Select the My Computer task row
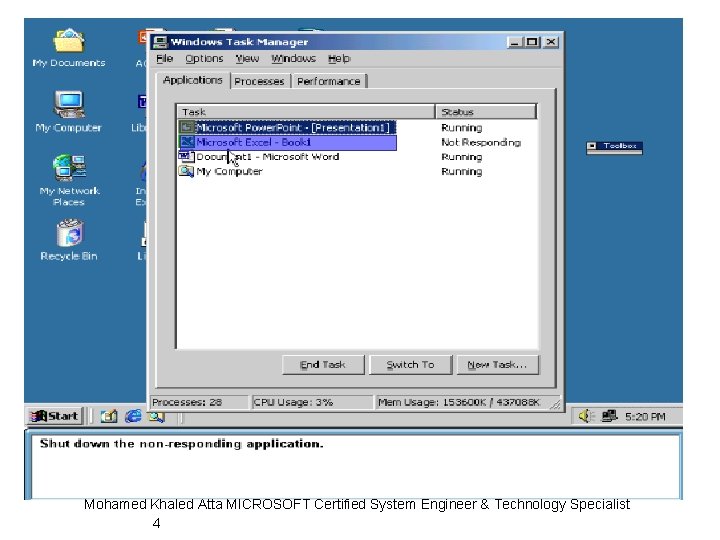The image size is (720, 540). (x=221, y=171)
